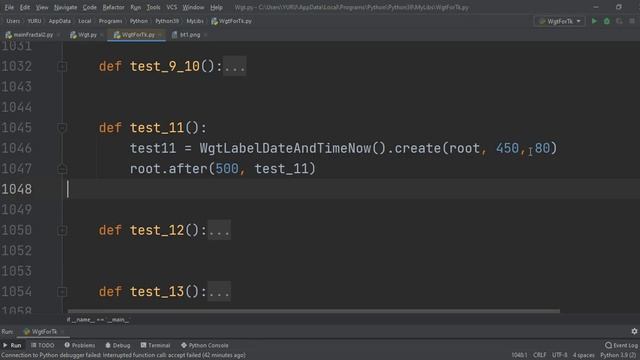Open the Help menu
This screenshot has height=360, width=640.
pyautogui.click(x=216, y=7)
